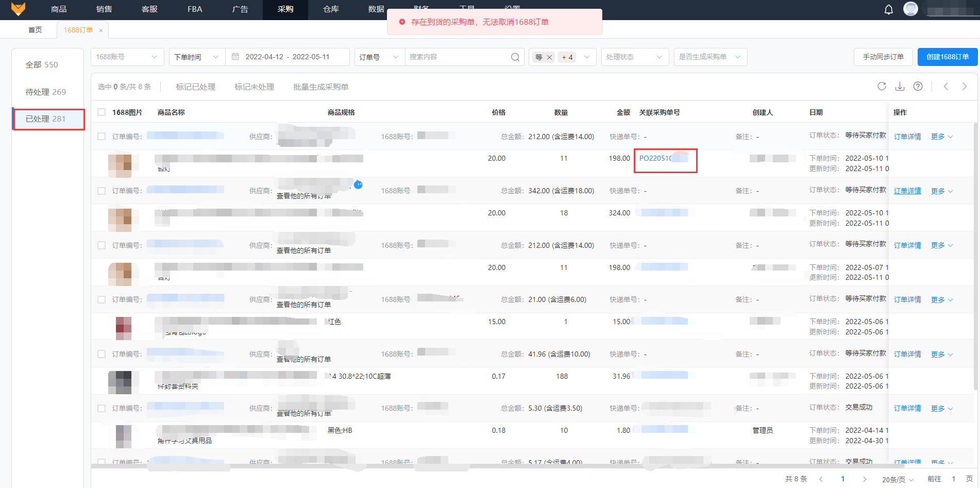The width and height of the screenshot is (980, 488).
Task: Go to next with the toolbar right arrow
Action: click(965, 86)
